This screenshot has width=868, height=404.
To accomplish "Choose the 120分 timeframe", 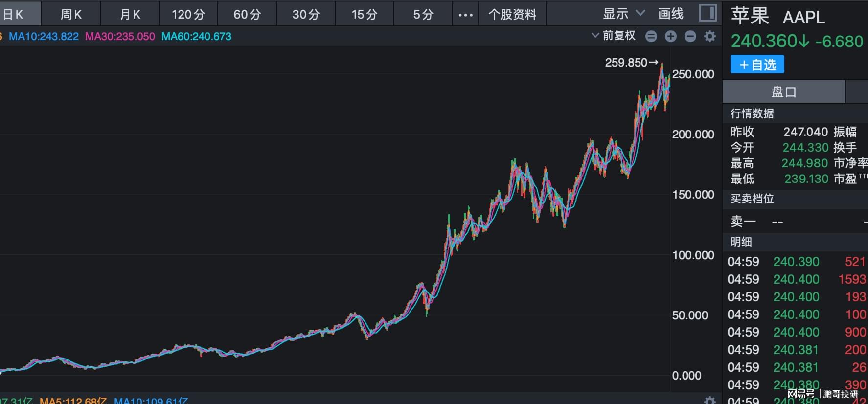I will pos(188,14).
